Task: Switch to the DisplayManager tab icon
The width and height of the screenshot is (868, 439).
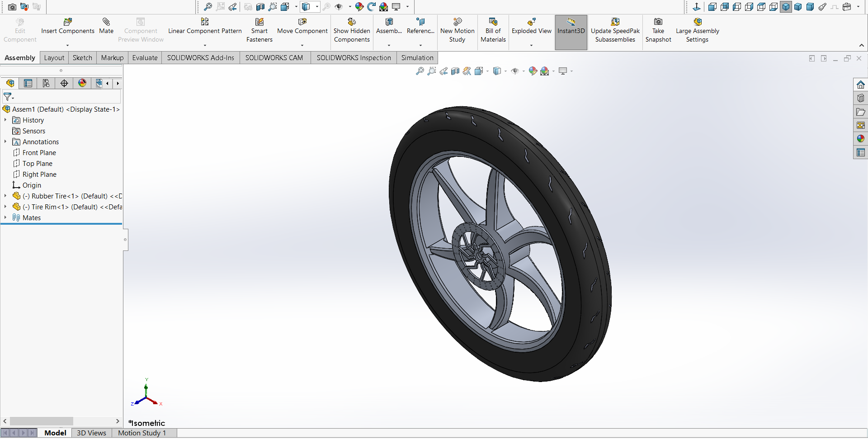Action: tap(82, 83)
